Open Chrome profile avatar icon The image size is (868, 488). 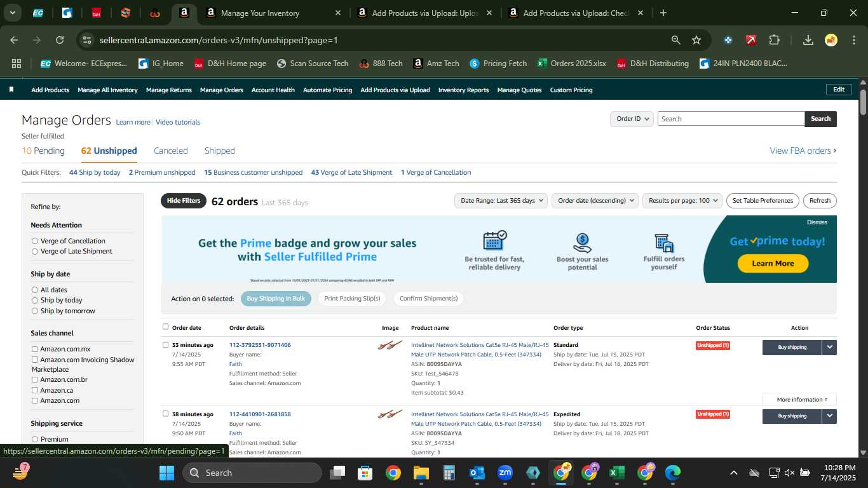[x=831, y=40]
